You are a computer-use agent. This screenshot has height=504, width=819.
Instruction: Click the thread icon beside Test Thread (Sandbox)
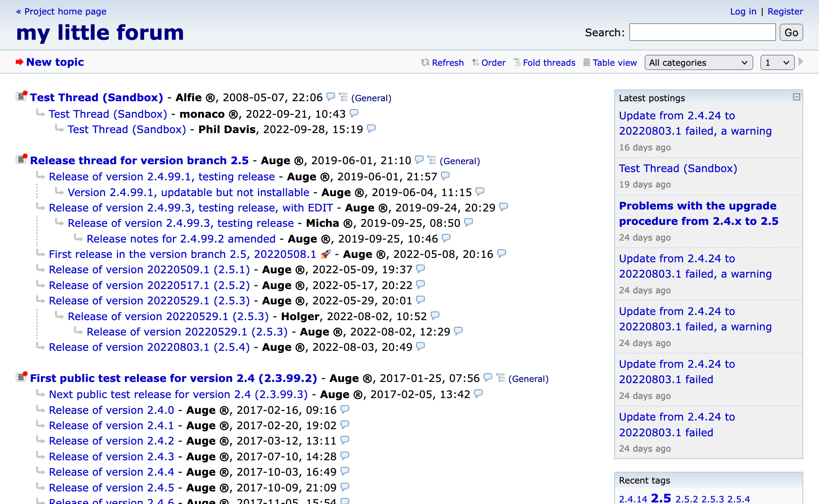click(22, 96)
